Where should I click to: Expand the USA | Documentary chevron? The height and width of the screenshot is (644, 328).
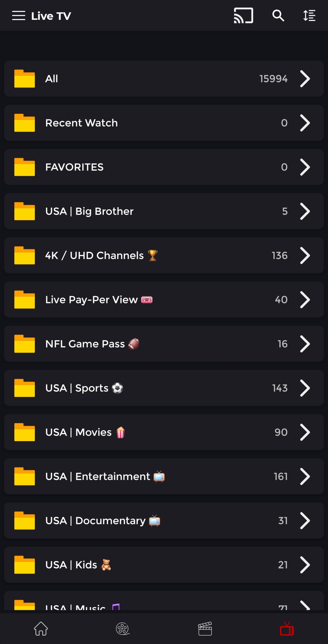[x=305, y=521]
